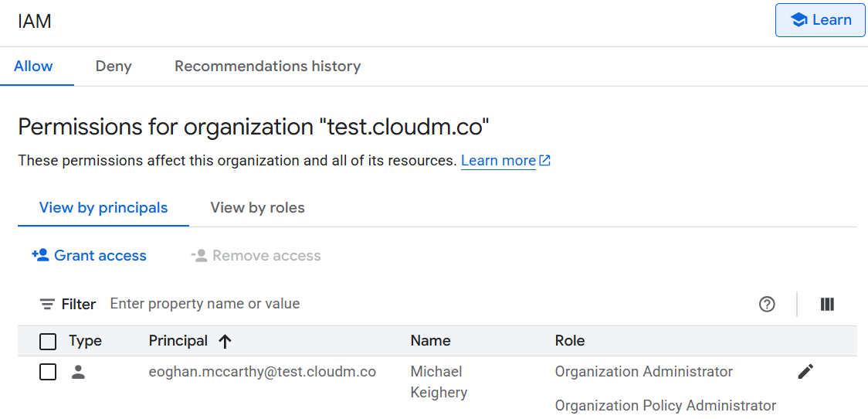Open the filter help question-mark icon
The height and width of the screenshot is (419, 868).
pos(767,305)
